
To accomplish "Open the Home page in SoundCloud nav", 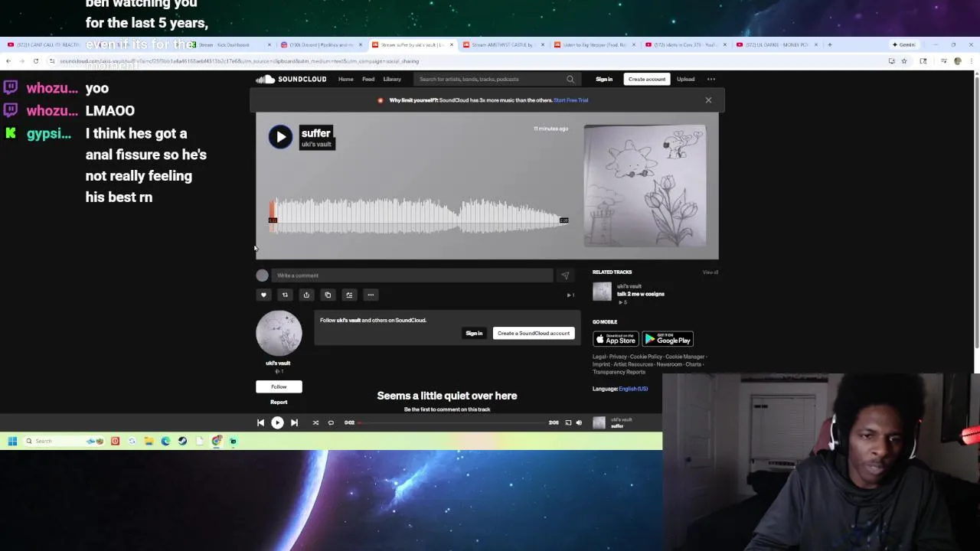I will pyautogui.click(x=346, y=79).
